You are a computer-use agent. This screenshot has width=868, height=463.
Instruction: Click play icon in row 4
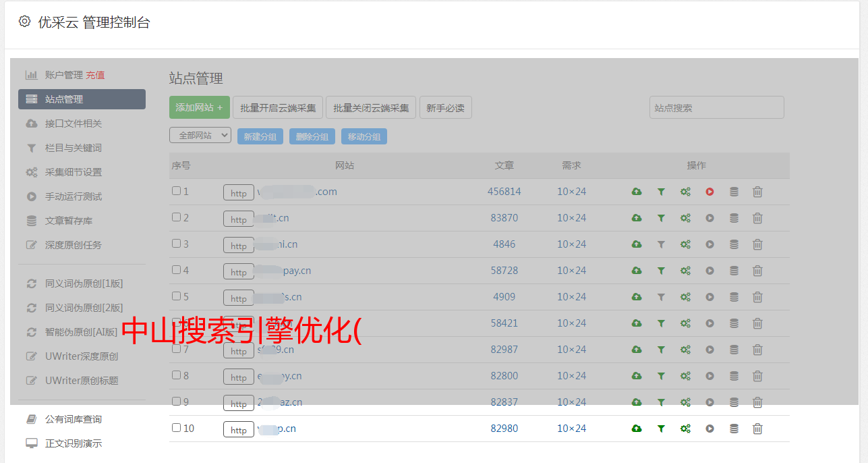710,271
